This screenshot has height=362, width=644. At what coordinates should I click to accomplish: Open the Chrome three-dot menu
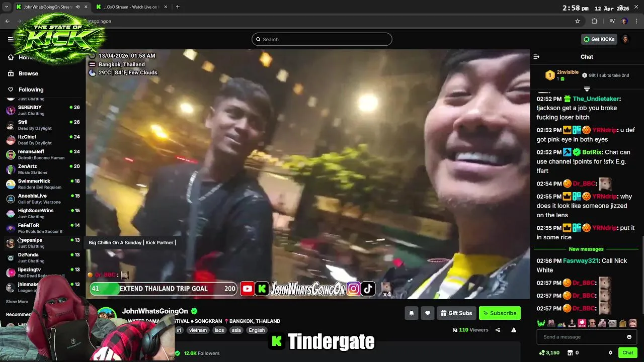(x=637, y=21)
